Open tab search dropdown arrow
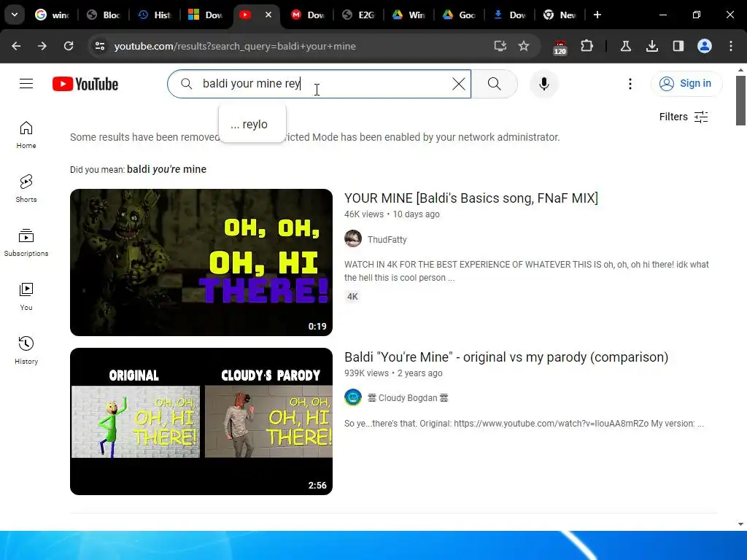747x560 pixels. point(15,15)
